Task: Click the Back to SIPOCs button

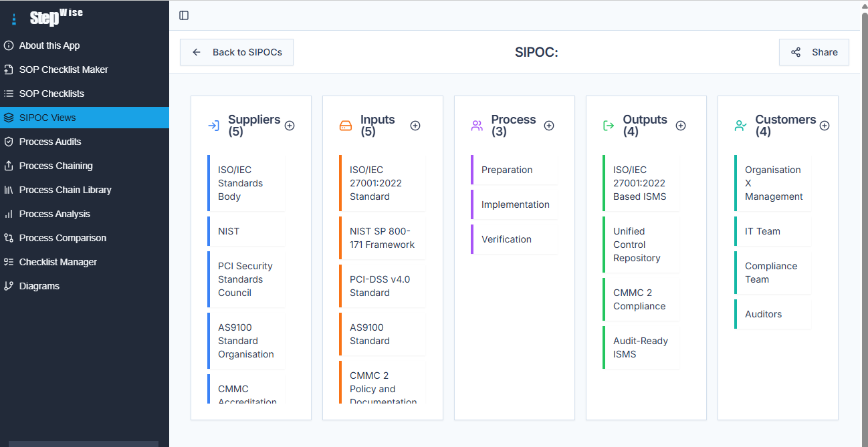Action: coord(236,51)
